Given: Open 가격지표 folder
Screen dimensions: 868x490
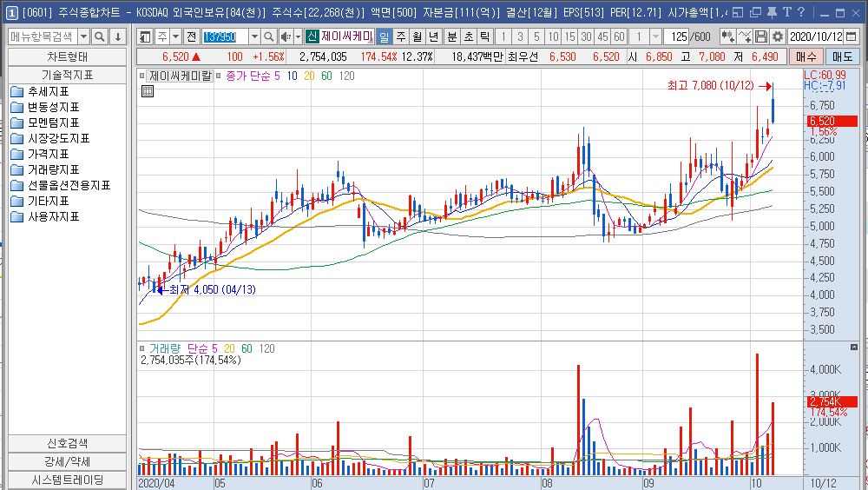Looking at the screenshot, I should pos(40,154).
